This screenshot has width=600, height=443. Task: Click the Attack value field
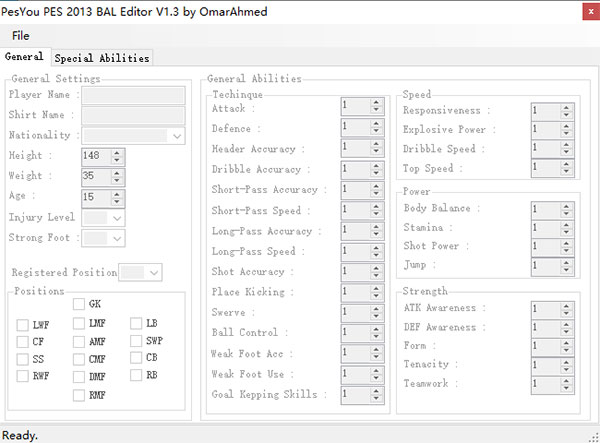[x=356, y=106]
